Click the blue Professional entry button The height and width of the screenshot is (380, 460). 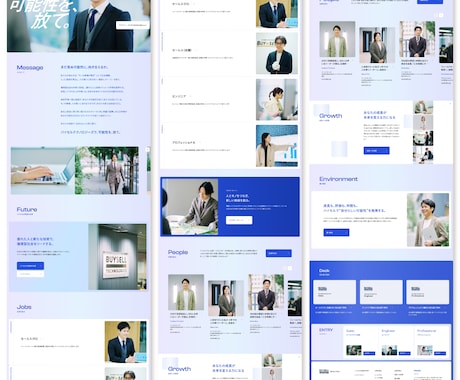click(x=440, y=353)
